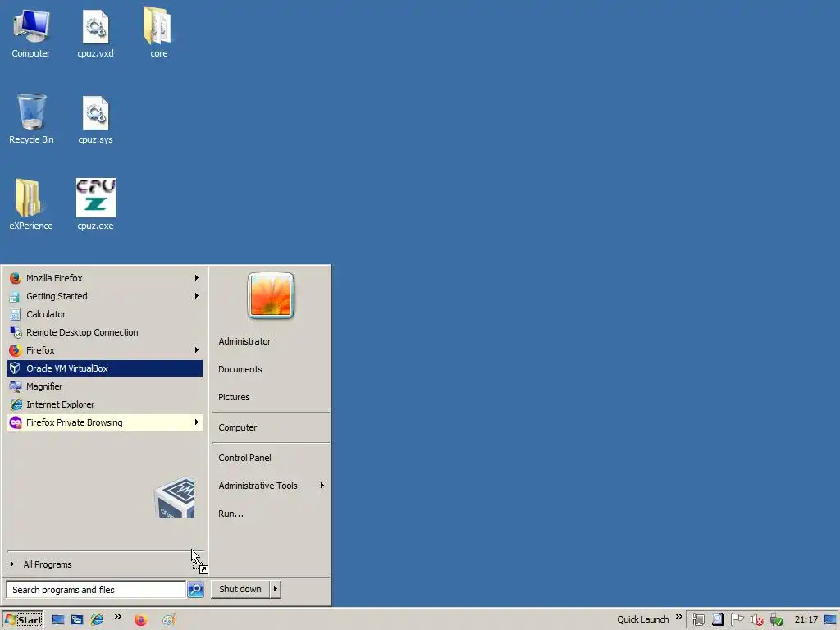This screenshot has height=630, width=840.
Task: Click the magnifier document tray icon
Action: (718, 620)
